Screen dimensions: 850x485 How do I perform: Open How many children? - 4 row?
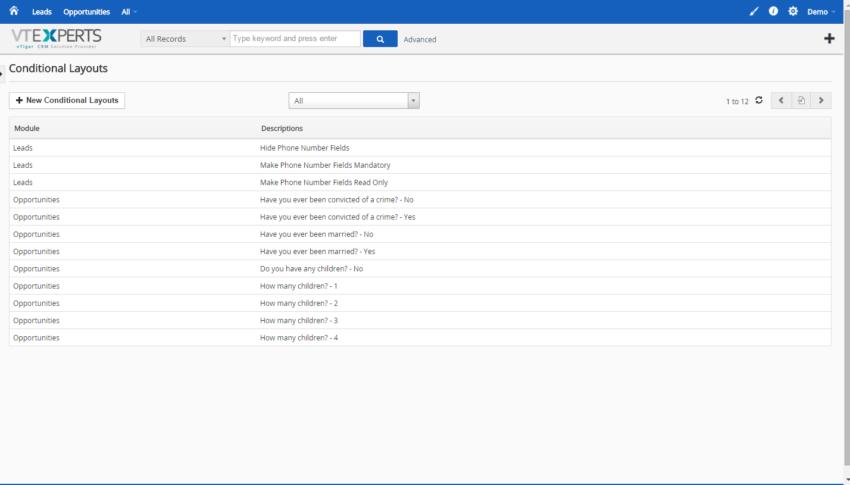point(420,338)
